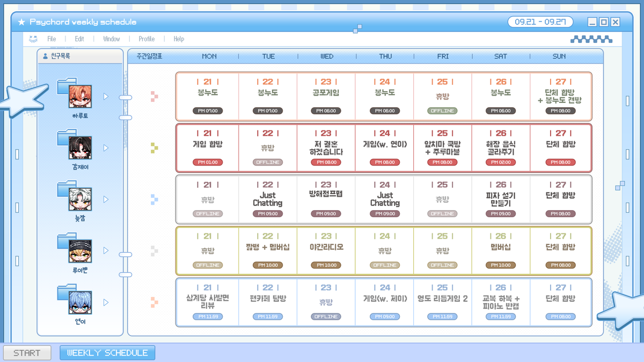644x362 pixels.
Task: Expand the arrow next to 루이쨘
Action: (x=106, y=250)
